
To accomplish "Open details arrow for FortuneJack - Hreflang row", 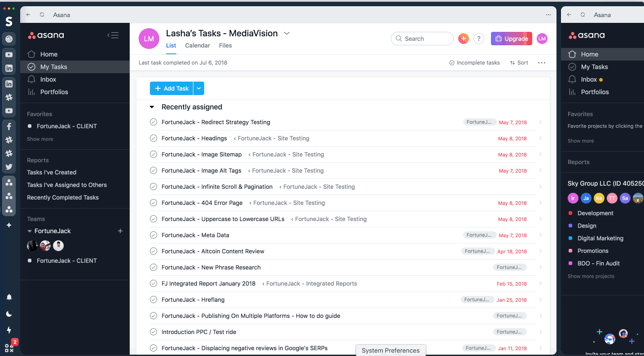I will (x=540, y=300).
